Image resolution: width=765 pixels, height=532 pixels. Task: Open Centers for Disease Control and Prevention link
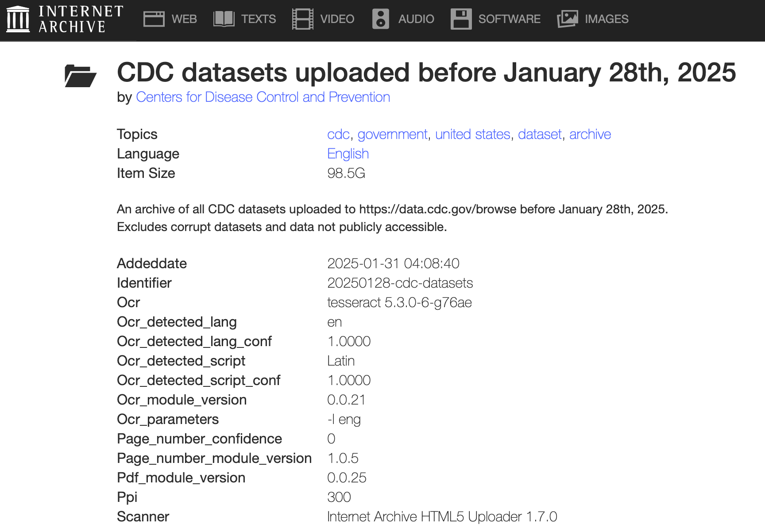[263, 97]
